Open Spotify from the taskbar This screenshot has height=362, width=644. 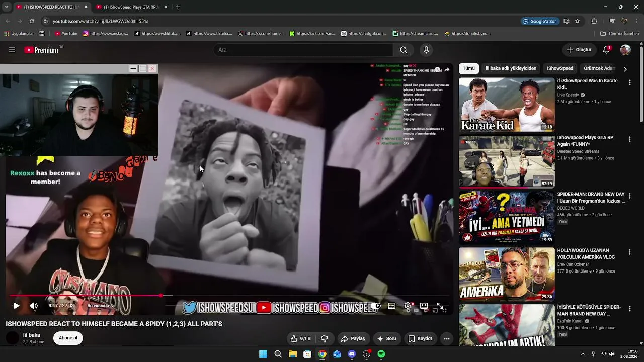tap(381, 354)
